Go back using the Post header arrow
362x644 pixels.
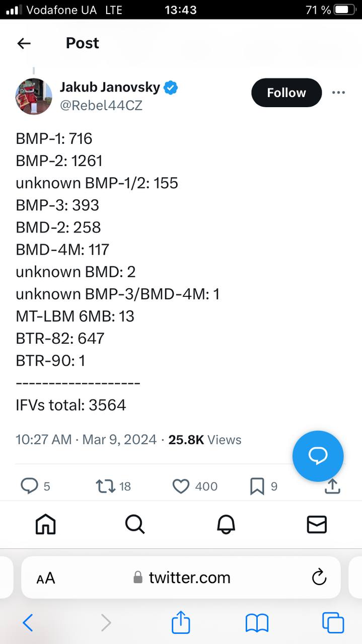24,43
